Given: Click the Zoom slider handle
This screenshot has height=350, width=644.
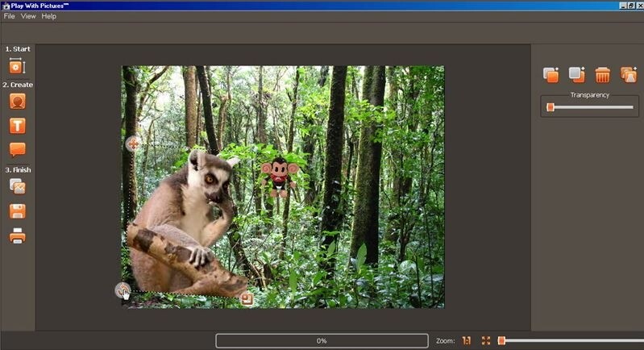Looking at the screenshot, I should (x=501, y=340).
